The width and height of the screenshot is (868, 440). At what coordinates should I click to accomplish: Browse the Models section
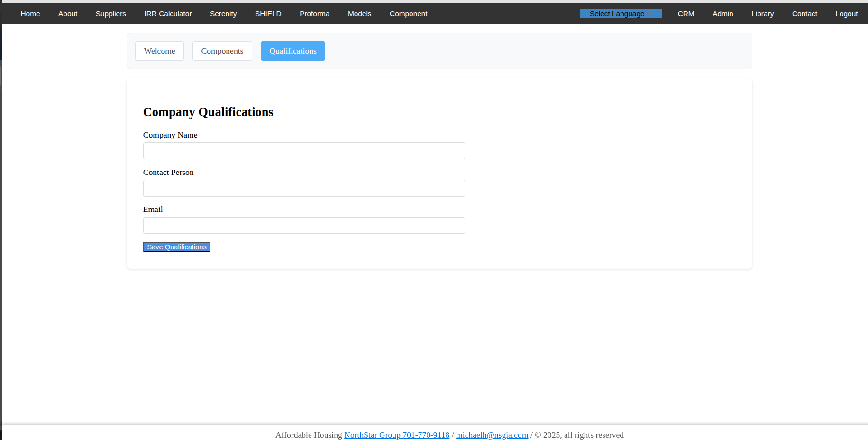pyautogui.click(x=359, y=14)
